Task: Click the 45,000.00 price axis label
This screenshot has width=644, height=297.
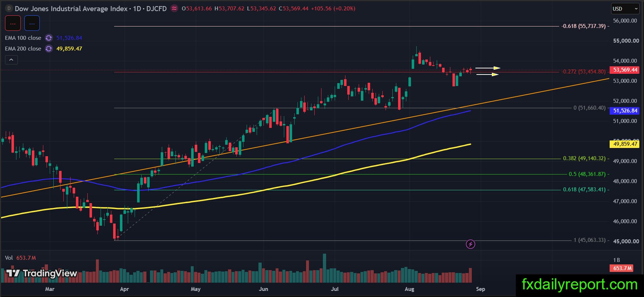Action: point(626,241)
